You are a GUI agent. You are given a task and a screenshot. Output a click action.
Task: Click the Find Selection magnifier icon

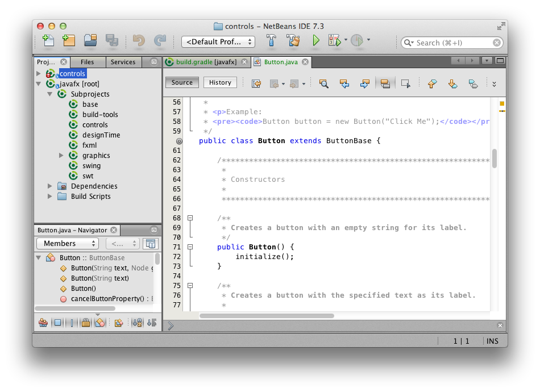click(323, 84)
